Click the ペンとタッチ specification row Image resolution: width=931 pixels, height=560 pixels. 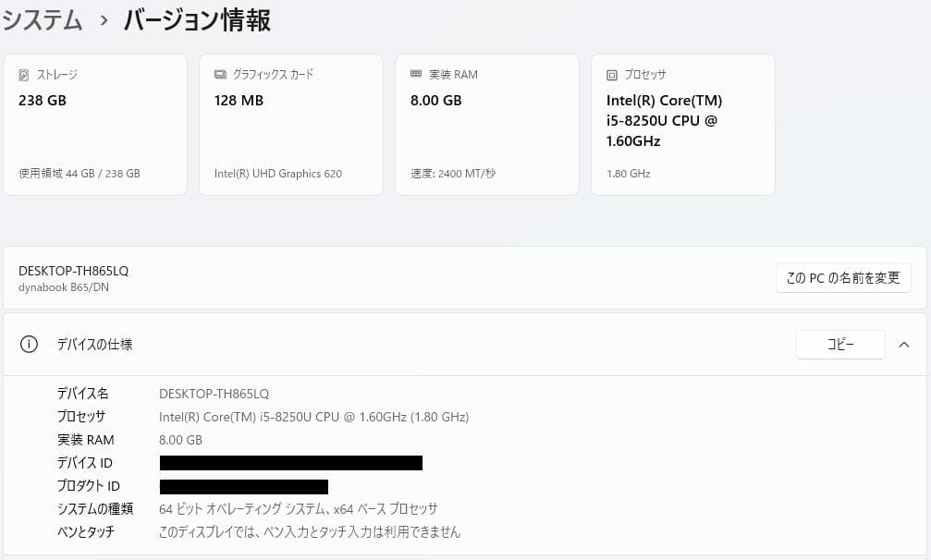(x=309, y=531)
